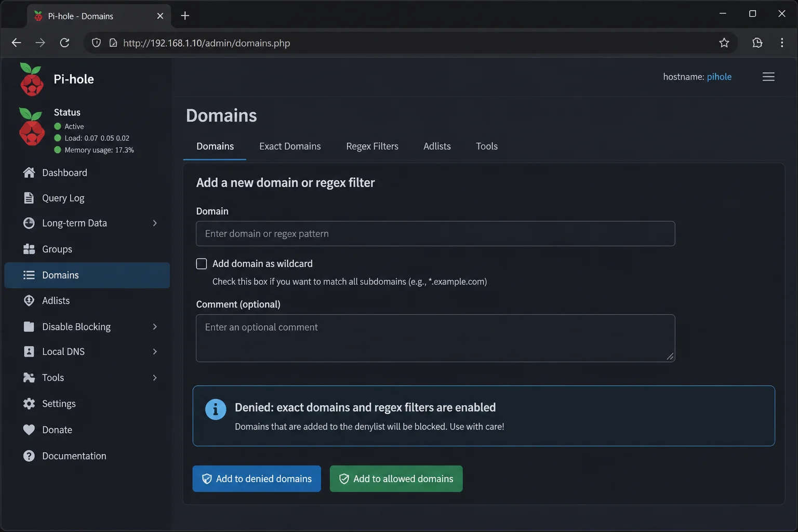
Task: Expand the Long-term Data submenu chevron
Action: point(155,223)
